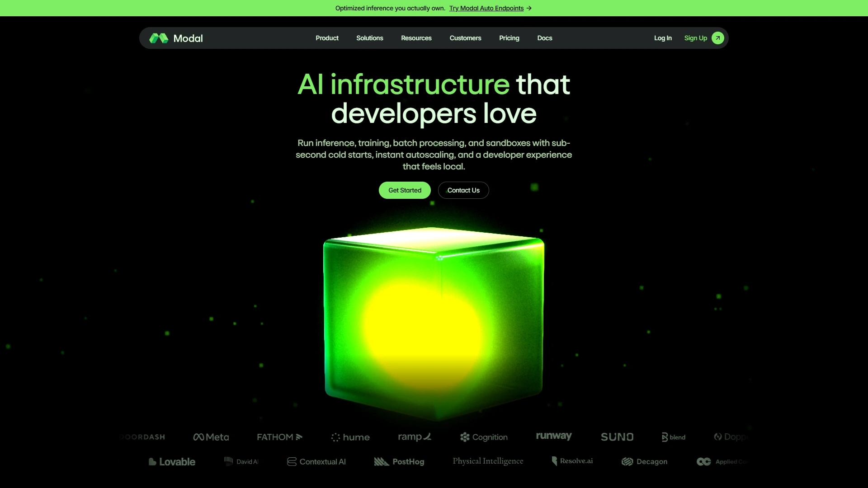The width and height of the screenshot is (868, 488).
Task: Open the Resources menu
Action: (x=416, y=38)
